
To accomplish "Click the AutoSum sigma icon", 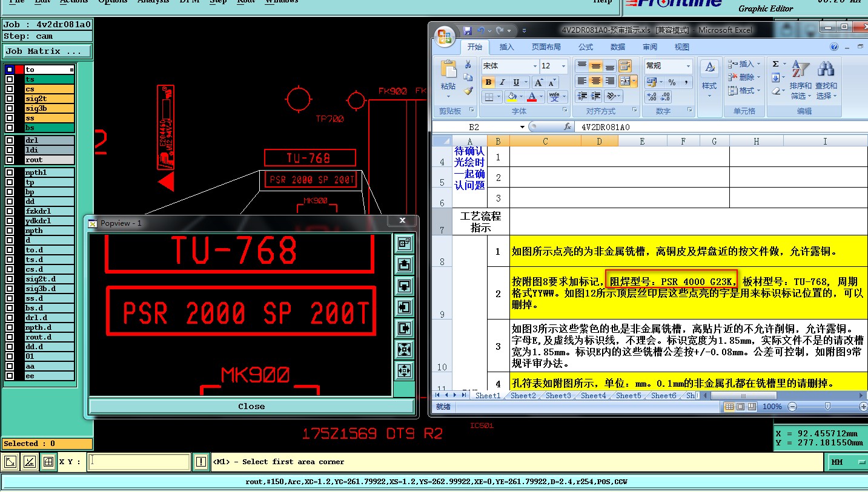I will pos(775,64).
